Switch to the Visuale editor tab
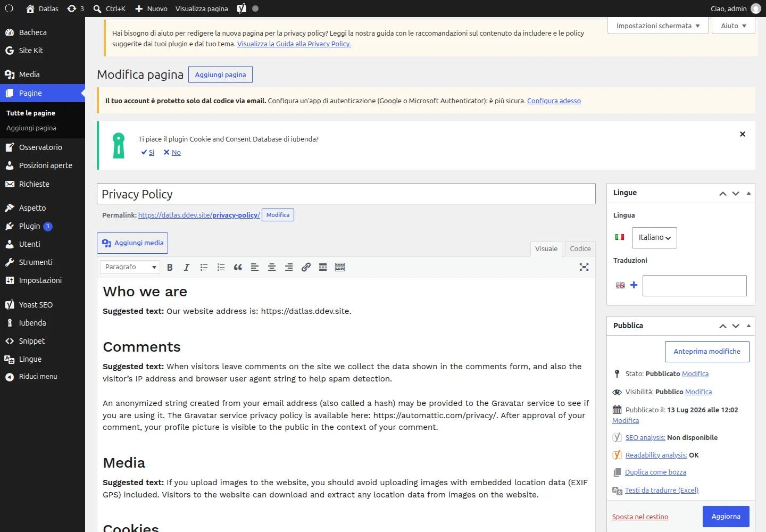 [546, 248]
